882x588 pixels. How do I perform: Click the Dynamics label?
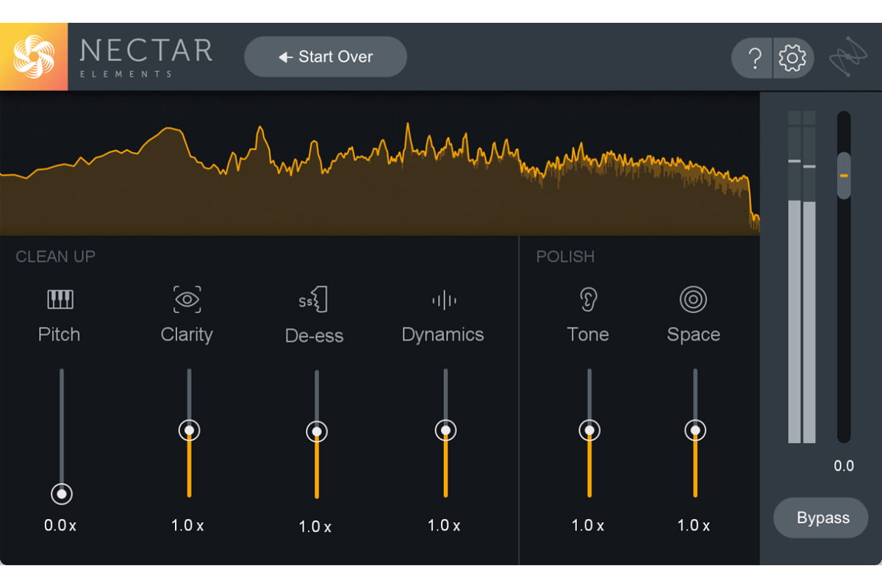click(442, 335)
